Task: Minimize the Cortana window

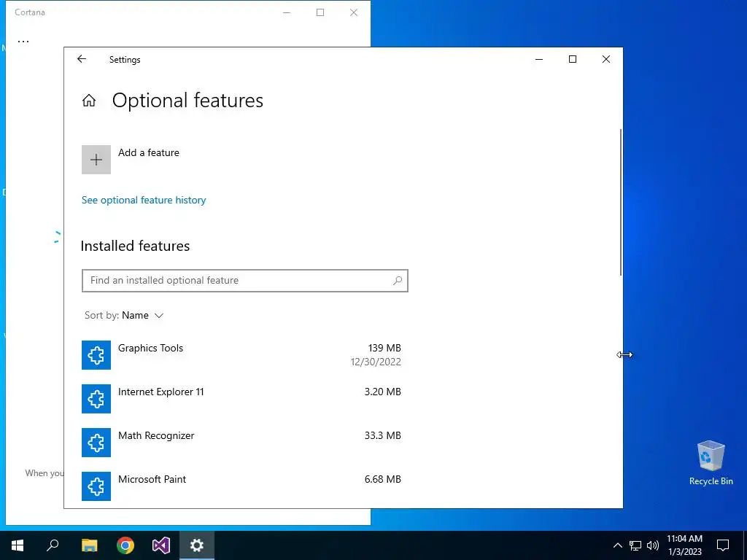Action: (x=287, y=12)
